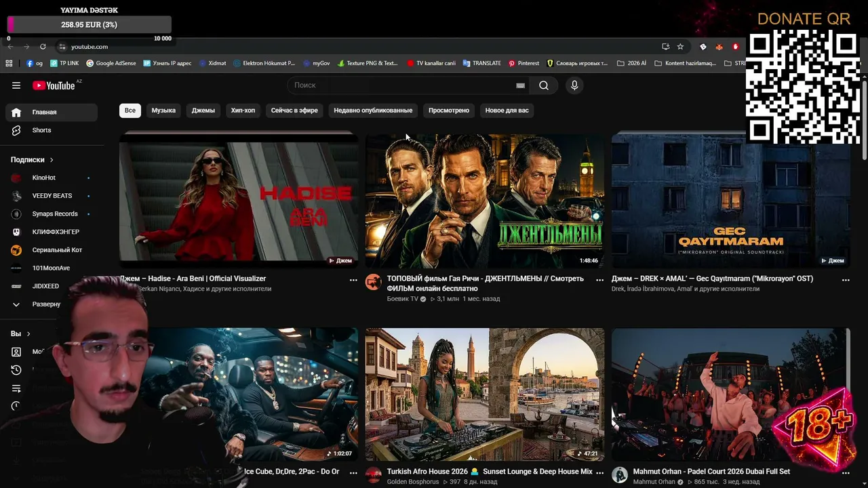Open the Pinterest bookmark

pyautogui.click(x=524, y=63)
